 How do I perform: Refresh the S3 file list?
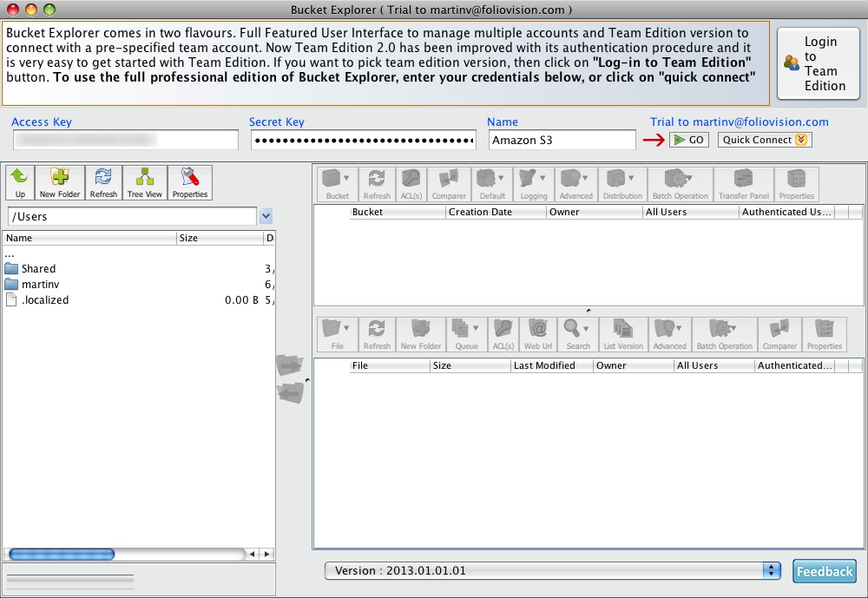coord(377,334)
